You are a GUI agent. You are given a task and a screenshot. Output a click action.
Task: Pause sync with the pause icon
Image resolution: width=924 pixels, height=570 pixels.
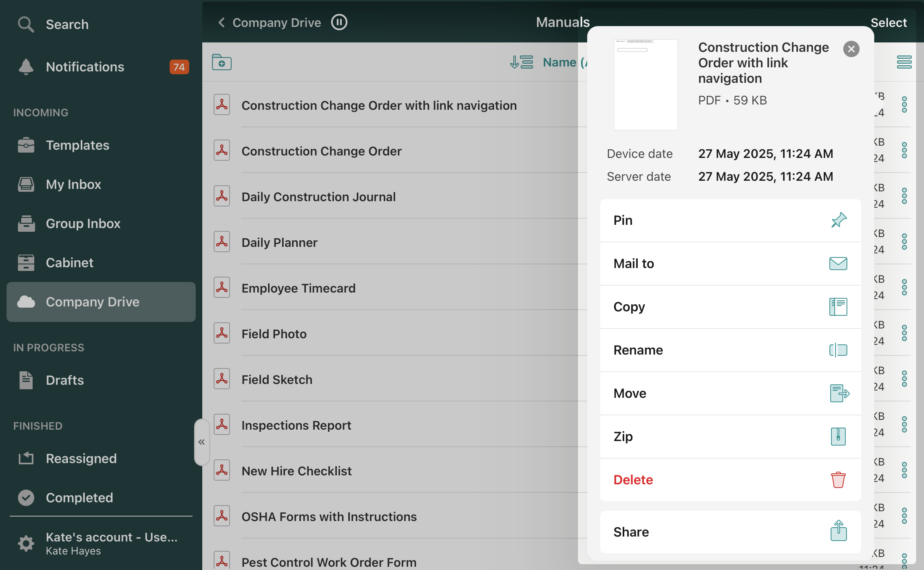(339, 22)
